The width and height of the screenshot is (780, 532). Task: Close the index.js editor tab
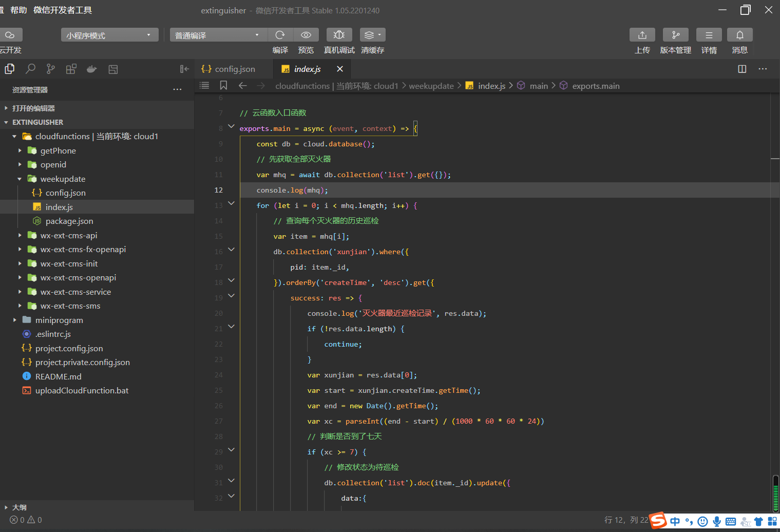[339, 69]
